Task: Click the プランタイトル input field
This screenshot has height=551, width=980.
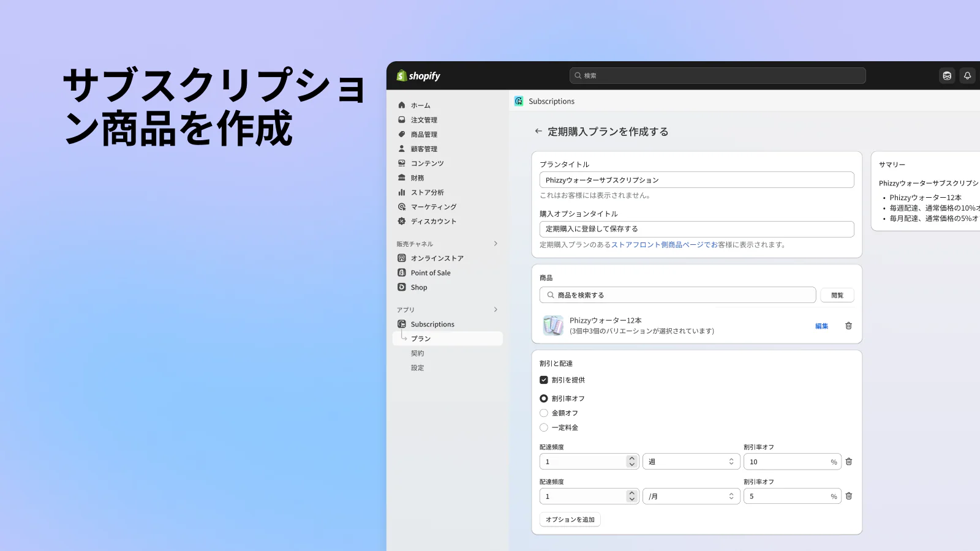Action: (x=696, y=180)
